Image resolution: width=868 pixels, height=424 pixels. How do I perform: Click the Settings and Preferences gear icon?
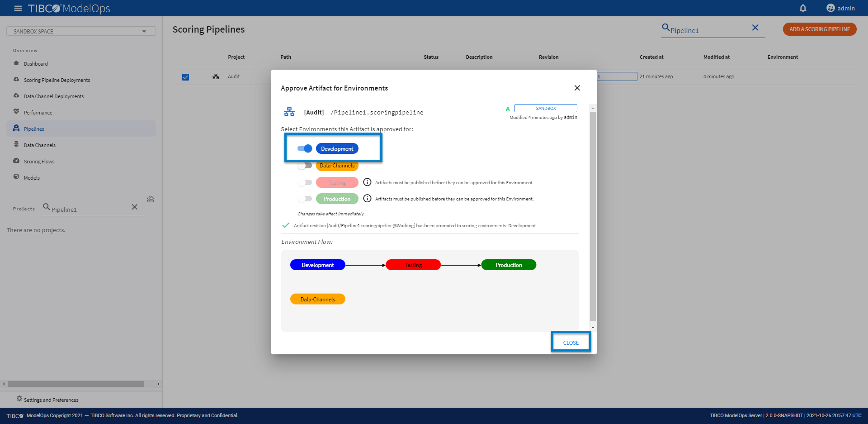(19, 399)
